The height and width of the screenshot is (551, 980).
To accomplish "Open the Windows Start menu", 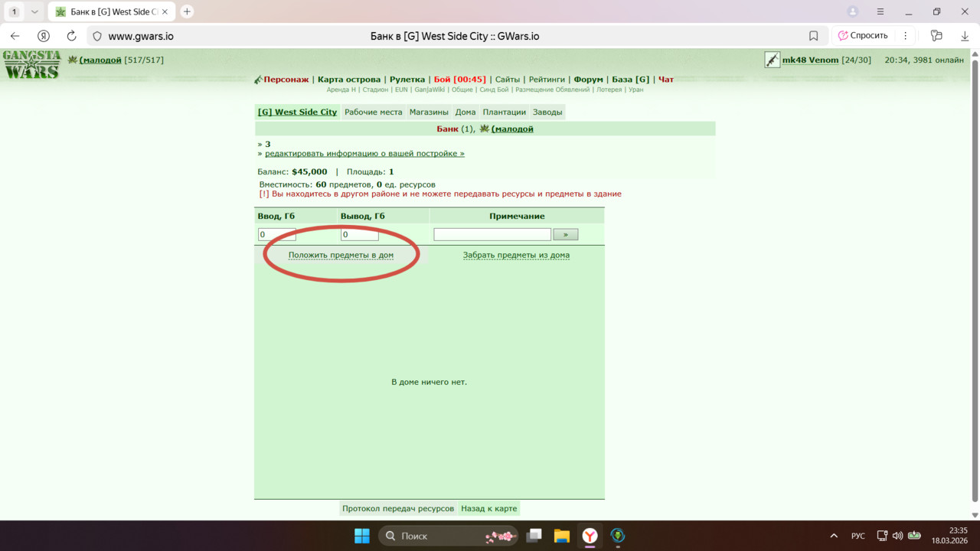I will (x=362, y=536).
